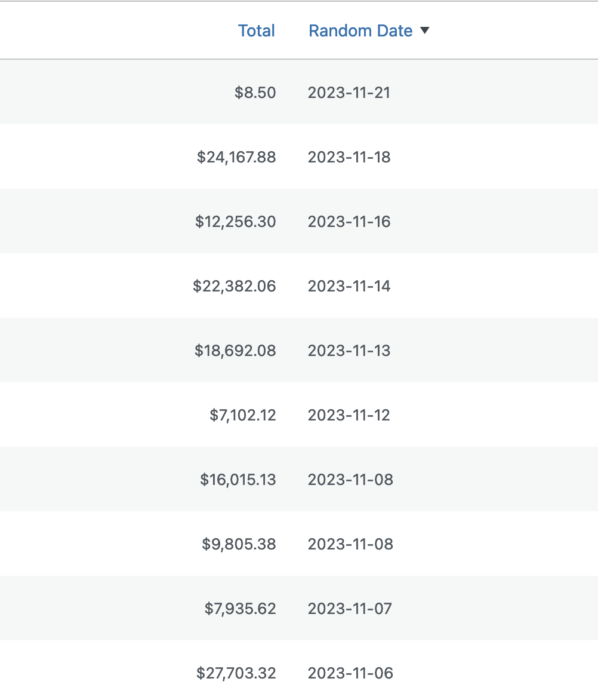Click the 2023-11-06 date cell

coord(350,673)
